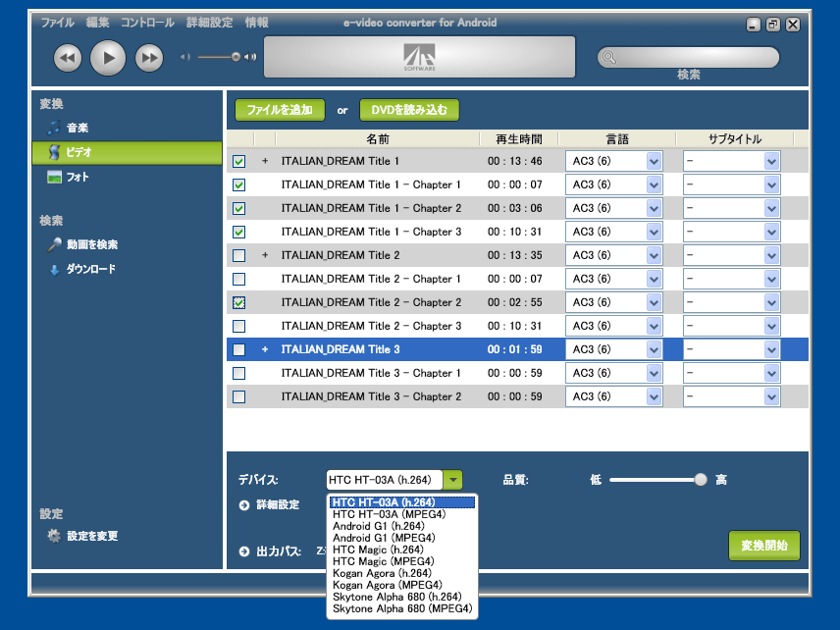
Task: Click the 名前 column header
Action: (x=378, y=139)
